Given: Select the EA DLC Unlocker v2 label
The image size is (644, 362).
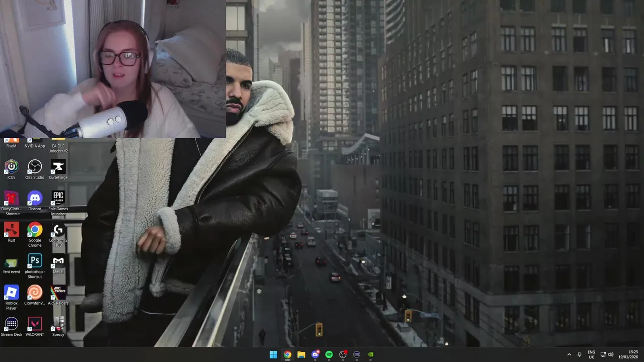Looking at the screenshot, I should (58, 148).
